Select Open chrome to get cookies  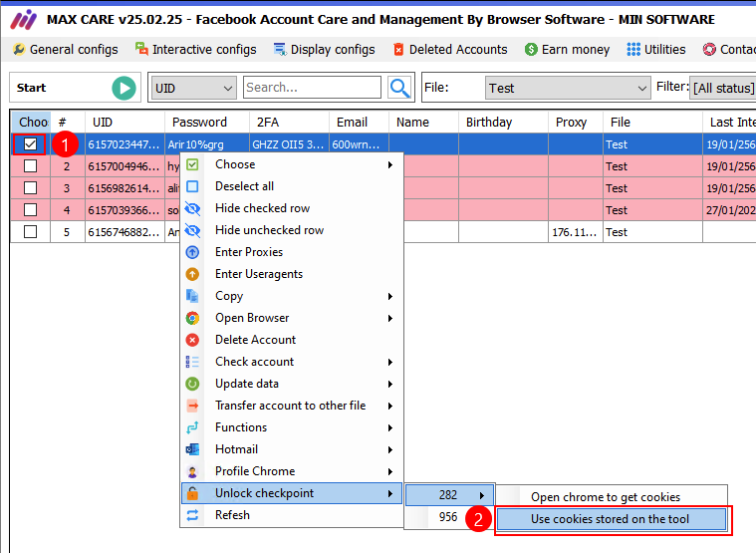point(611,497)
